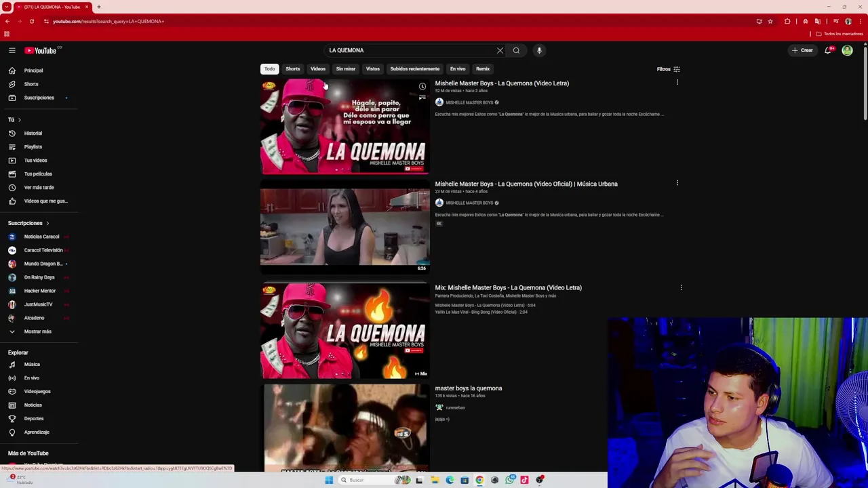Image resolution: width=868 pixels, height=488 pixels.
Task: Open Música under Explorar
Action: tap(39, 364)
